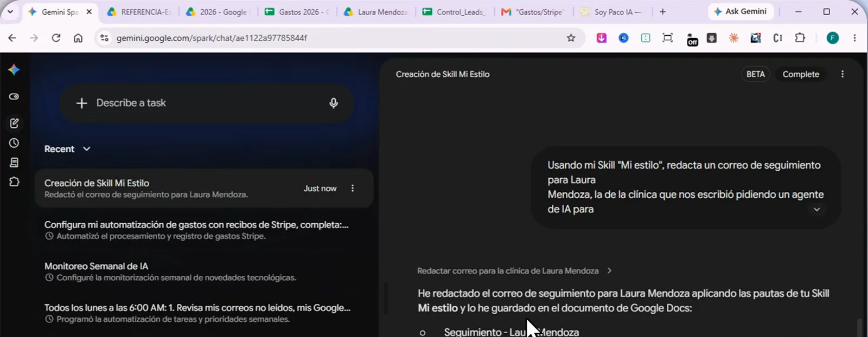Switch to Gastos 2026 spreadsheet tab
The width and height of the screenshot is (868, 337).
[297, 11]
